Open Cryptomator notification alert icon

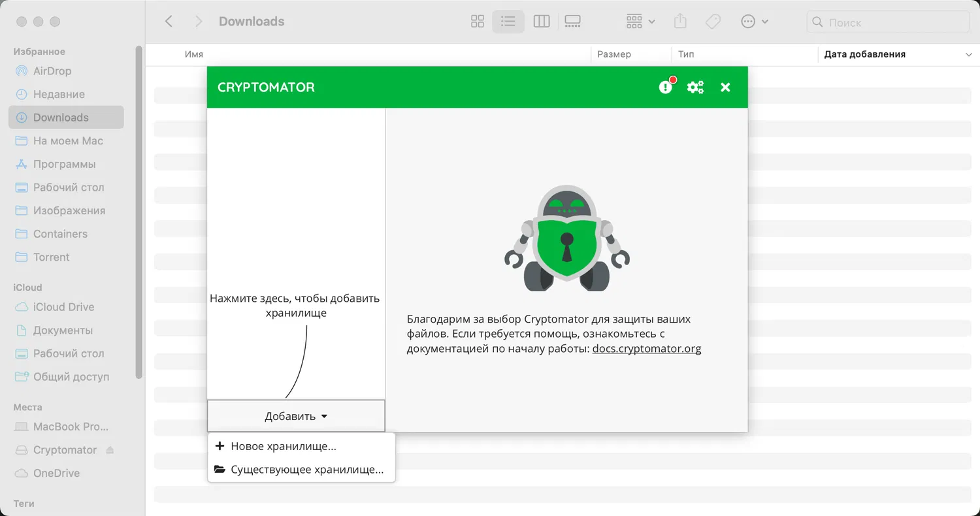coord(666,87)
